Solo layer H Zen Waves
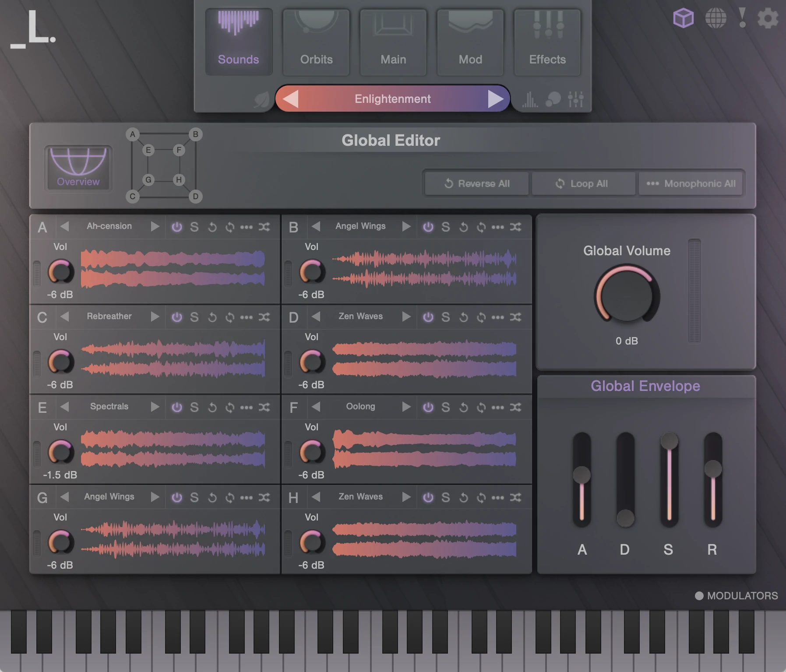786x672 pixels. (x=446, y=497)
